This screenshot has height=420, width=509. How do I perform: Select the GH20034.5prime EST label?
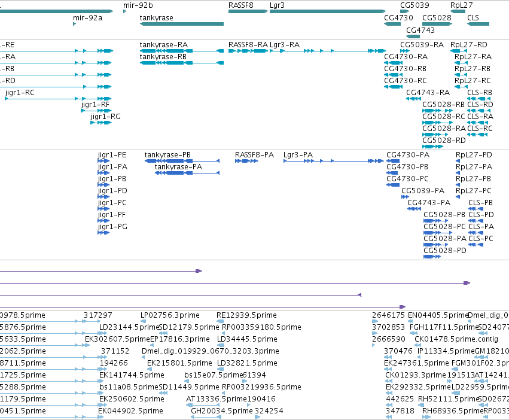[221, 410]
